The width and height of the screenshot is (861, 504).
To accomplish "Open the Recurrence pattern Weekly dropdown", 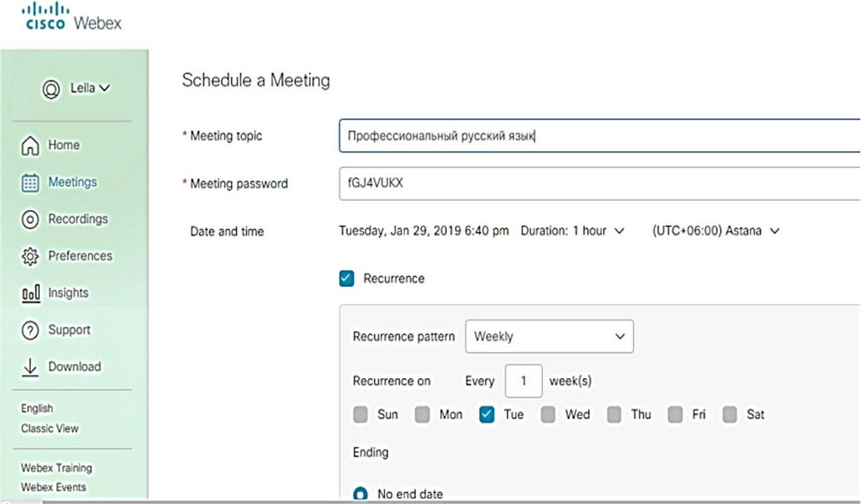I will [549, 336].
